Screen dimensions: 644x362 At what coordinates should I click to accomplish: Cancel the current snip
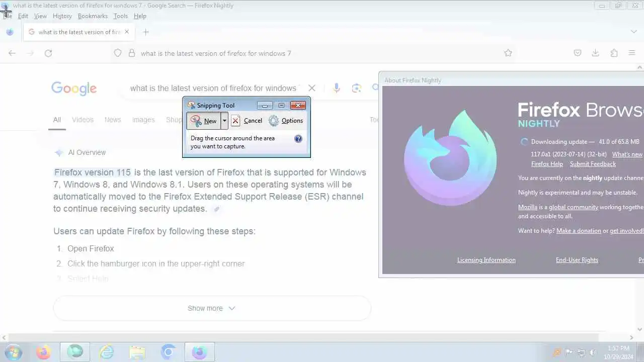247,121
